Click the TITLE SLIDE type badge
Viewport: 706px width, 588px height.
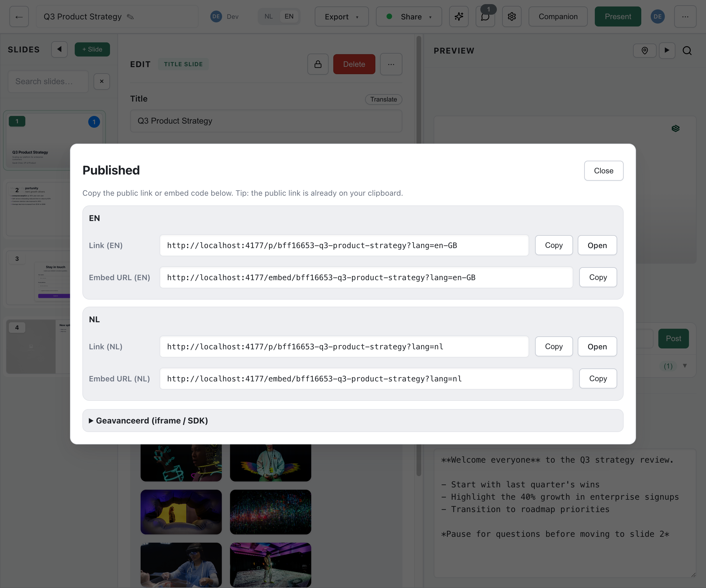pos(183,64)
